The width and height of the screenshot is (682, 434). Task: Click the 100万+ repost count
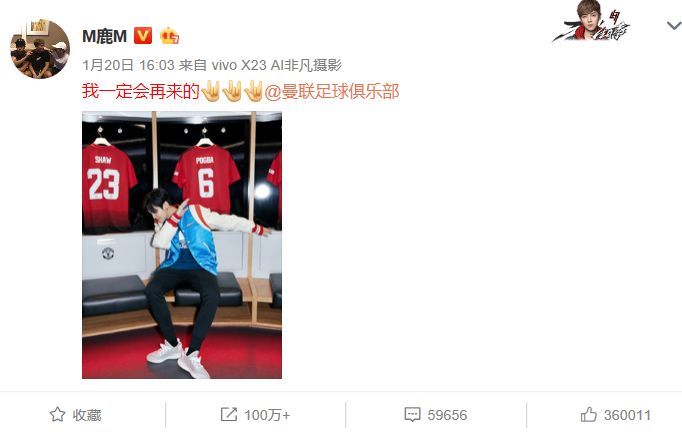(267, 415)
